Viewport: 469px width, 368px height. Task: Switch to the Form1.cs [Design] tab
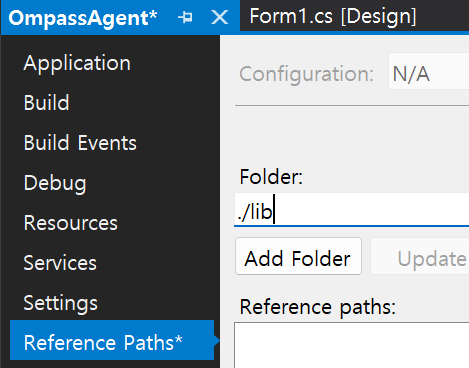(333, 16)
